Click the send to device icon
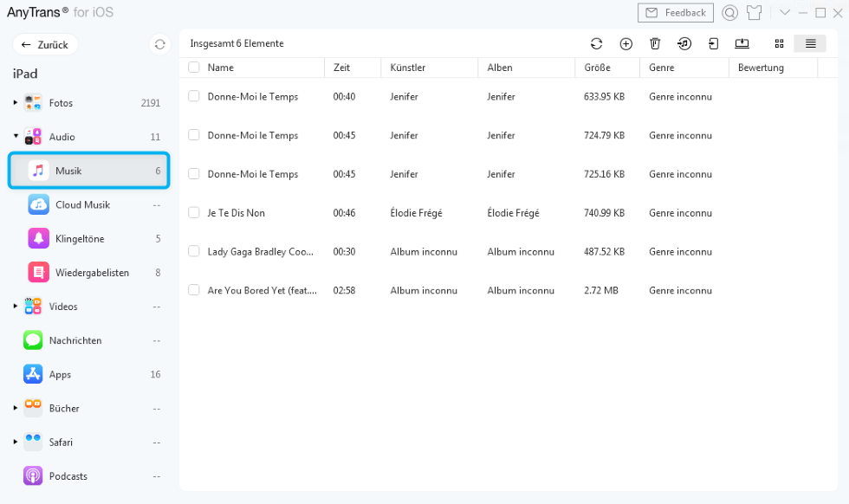 coord(713,43)
